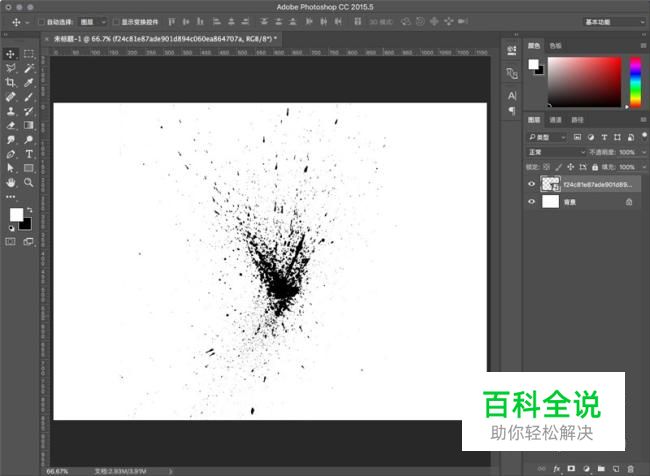Select the Blur tool
This screenshot has height=476, width=650.
[x=10, y=140]
